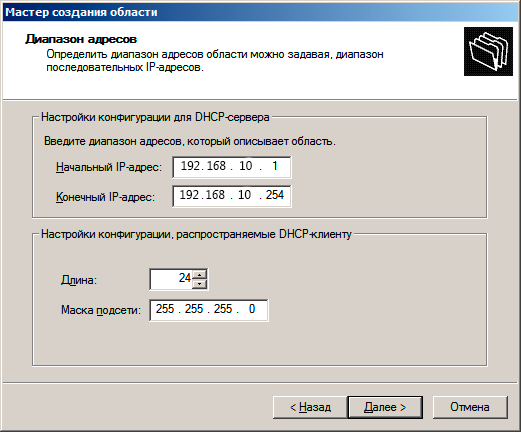The image size is (521, 432).
Task: Select third octet 10 of Конечный IP-адрес
Action: click(x=244, y=195)
